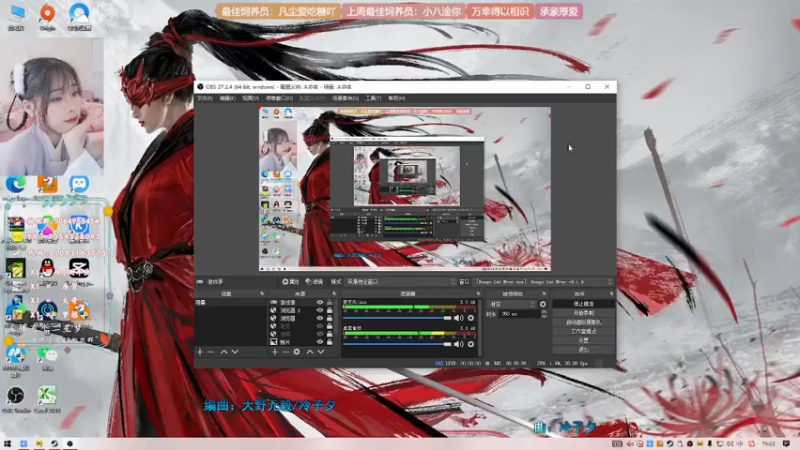Mute the Mic/Aux speaker icon
The height and width of the screenshot is (450, 800).
point(459,318)
